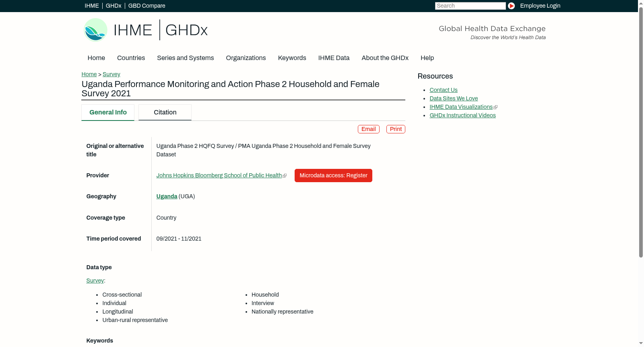Click the Household list item
Viewport: 644px width, 347px height.
click(x=265, y=295)
